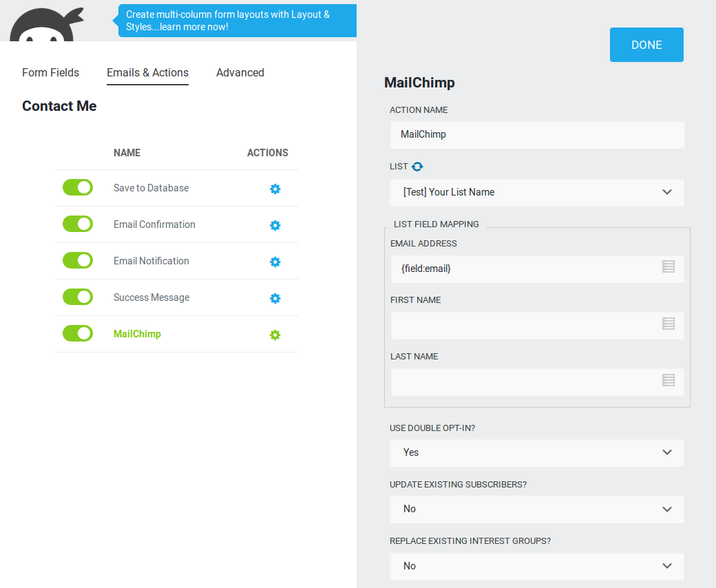The width and height of the screenshot is (716, 588).
Task: Toggle off the Save to Database action
Action: 78,187
